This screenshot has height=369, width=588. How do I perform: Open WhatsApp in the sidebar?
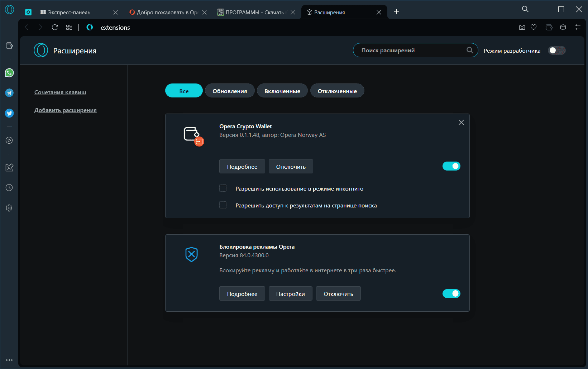[x=9, y=73]
